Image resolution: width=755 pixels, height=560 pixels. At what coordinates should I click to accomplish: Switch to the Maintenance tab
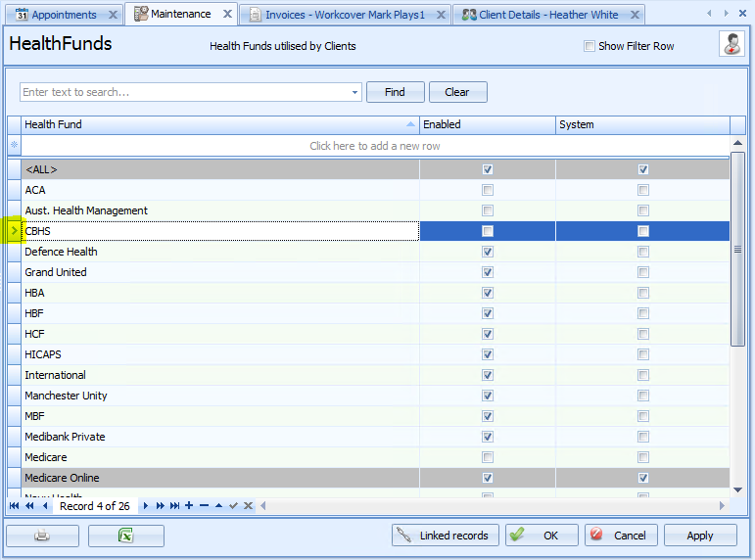(180, 14)
